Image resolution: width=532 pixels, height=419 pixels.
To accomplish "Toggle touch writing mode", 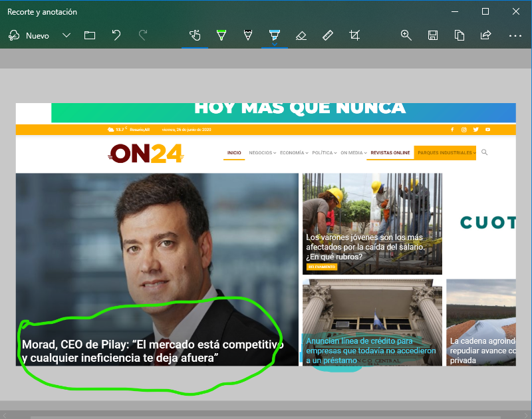I will point(195,35).
